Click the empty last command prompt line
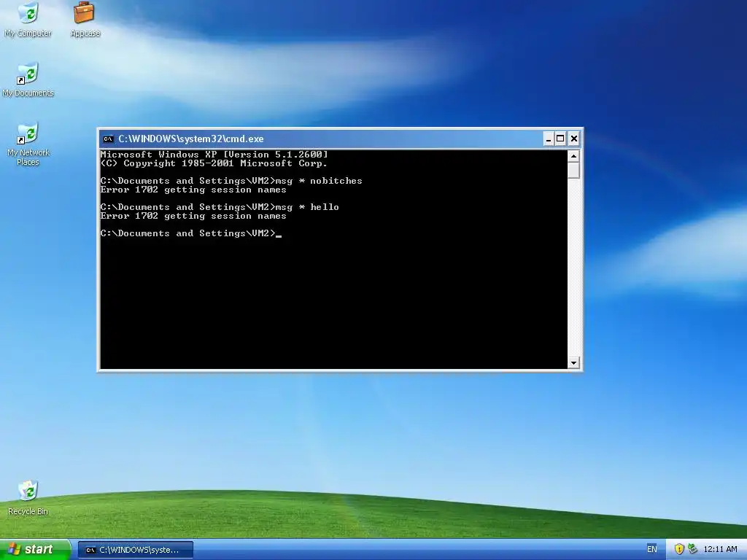747x560 pixels. 191,233
